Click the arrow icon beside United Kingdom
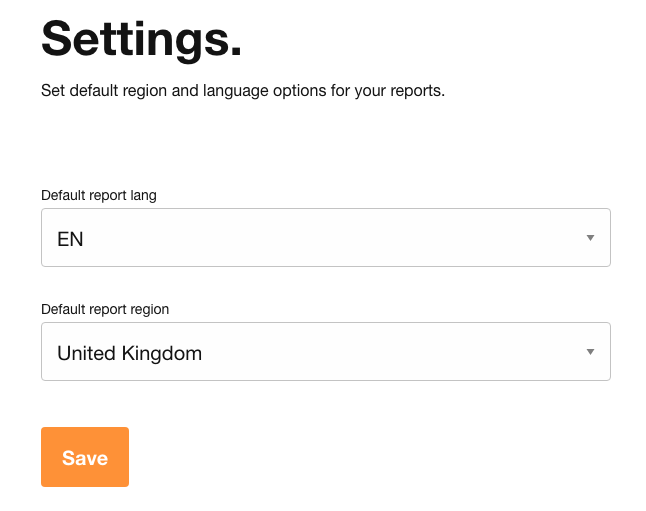This screenshot has height=511, width=646. [590, 352]
